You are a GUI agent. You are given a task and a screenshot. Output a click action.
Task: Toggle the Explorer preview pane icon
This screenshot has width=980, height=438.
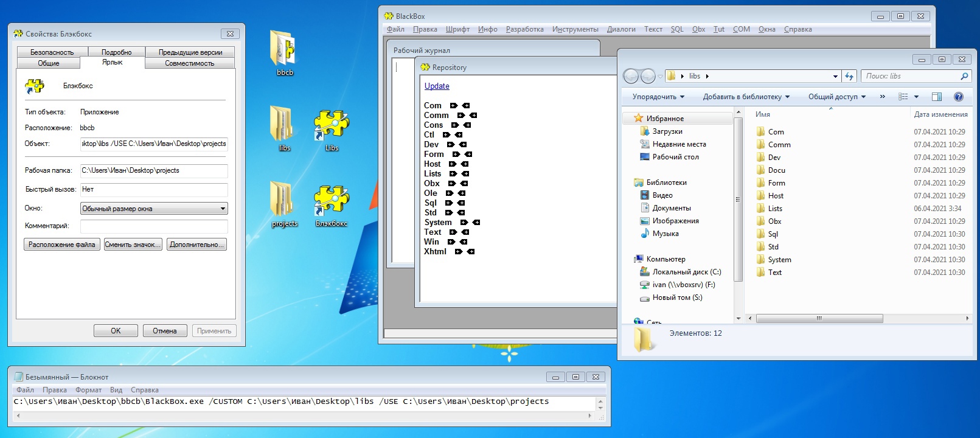937,97
